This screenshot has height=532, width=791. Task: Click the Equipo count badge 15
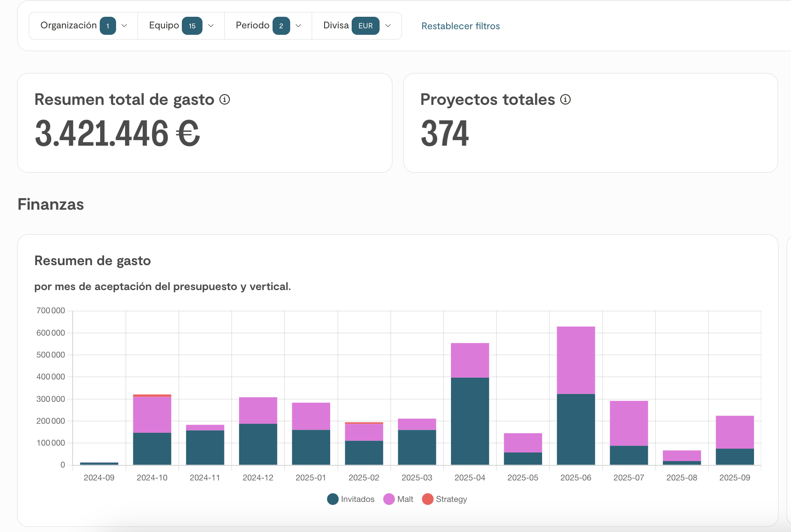(x=192, y=26)
